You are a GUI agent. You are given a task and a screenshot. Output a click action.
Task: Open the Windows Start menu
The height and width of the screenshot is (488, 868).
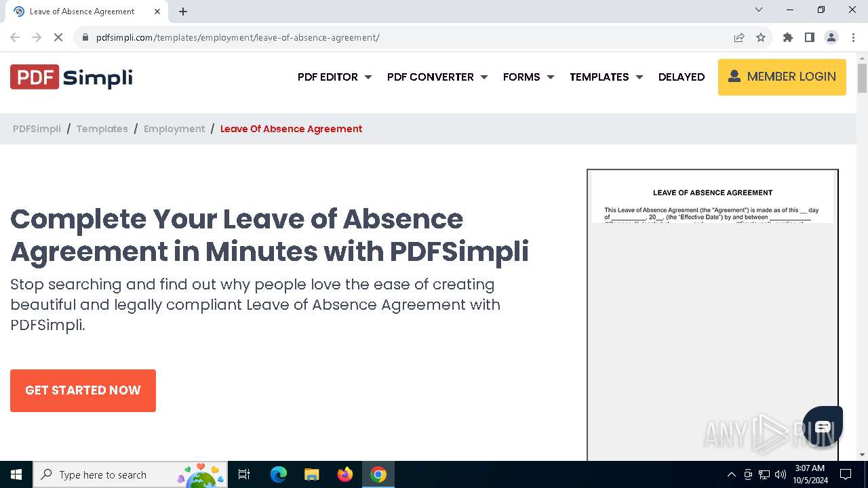coord(16,474)
